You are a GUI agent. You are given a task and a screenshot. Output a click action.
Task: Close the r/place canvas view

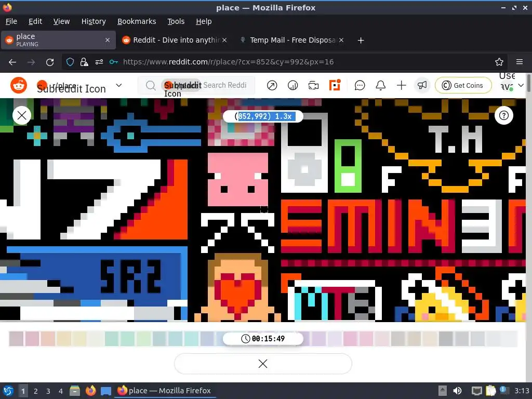point(22,115)
